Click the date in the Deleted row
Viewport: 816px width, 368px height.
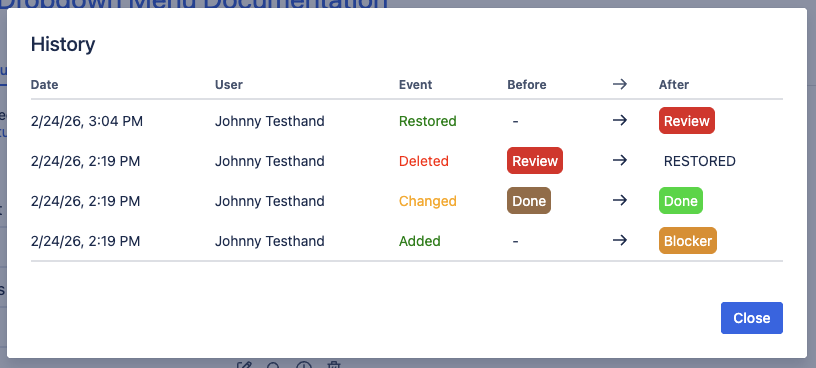coord(85,161)
